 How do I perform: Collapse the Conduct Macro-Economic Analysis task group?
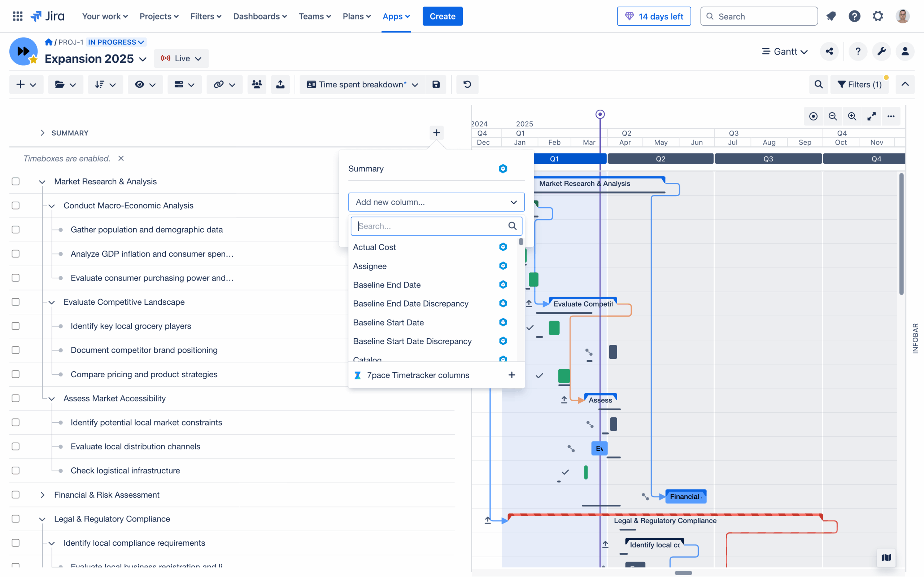pyautogui.click(x=52, y=205)
